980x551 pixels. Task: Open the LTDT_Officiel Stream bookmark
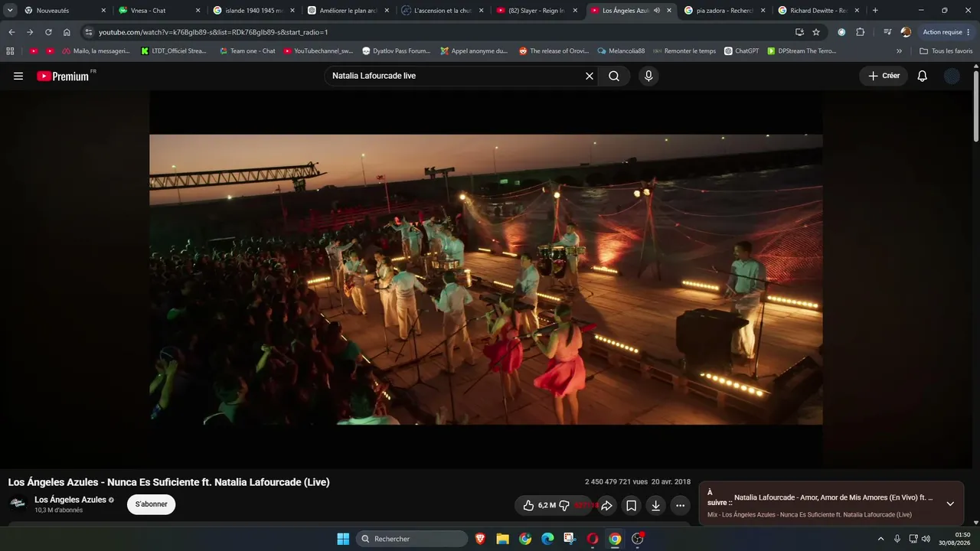click(x=174, y=51)
